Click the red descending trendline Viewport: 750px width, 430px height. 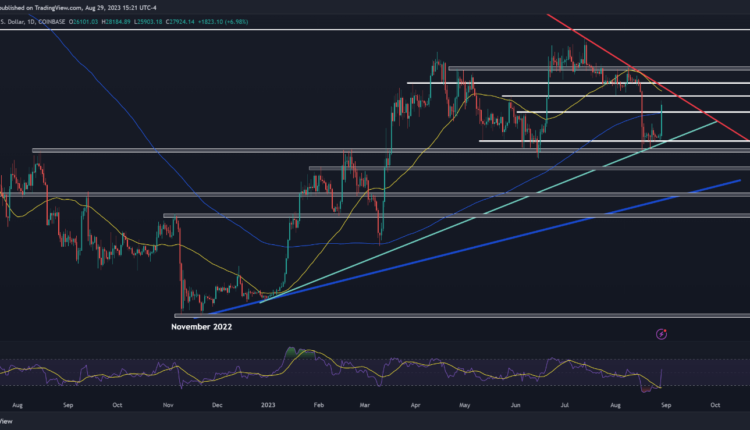(x=640, y=77)
